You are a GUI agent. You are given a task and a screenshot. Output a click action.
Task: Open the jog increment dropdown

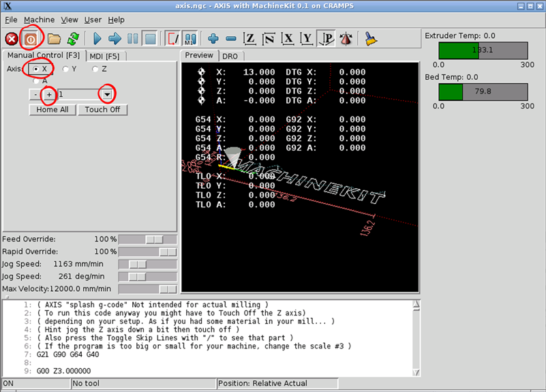[x=107, y=94]
